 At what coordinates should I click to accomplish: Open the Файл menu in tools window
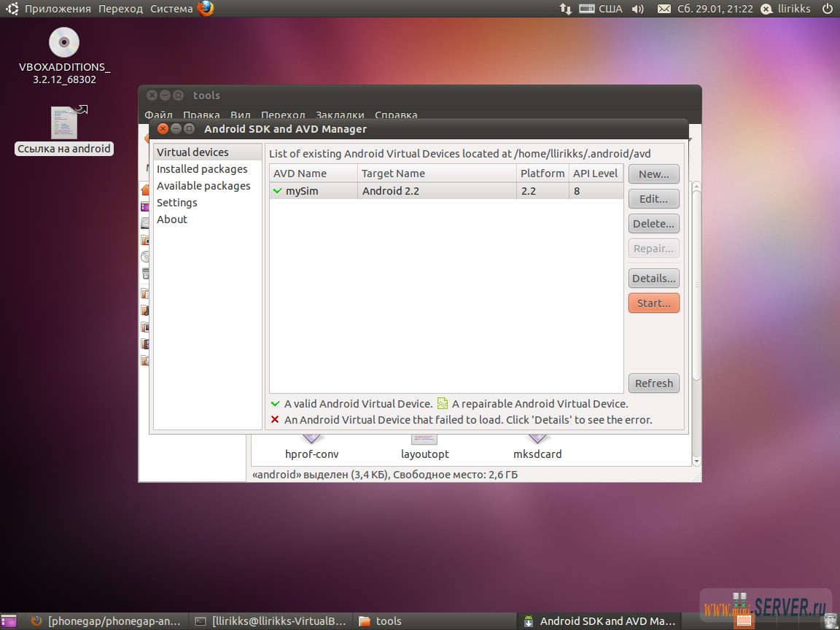pos(158,114)
